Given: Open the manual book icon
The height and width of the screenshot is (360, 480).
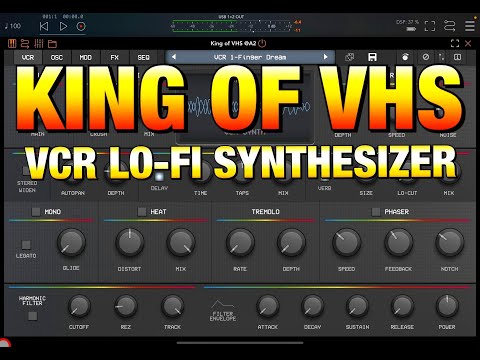Looking at the screenshot, I should 457,57.
